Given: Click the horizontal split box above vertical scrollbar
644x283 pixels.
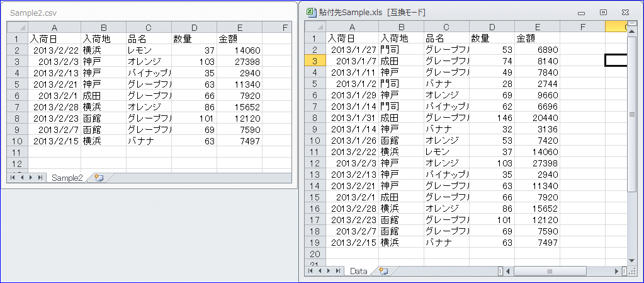Looking at the screenshot, I should pos(631,25).
